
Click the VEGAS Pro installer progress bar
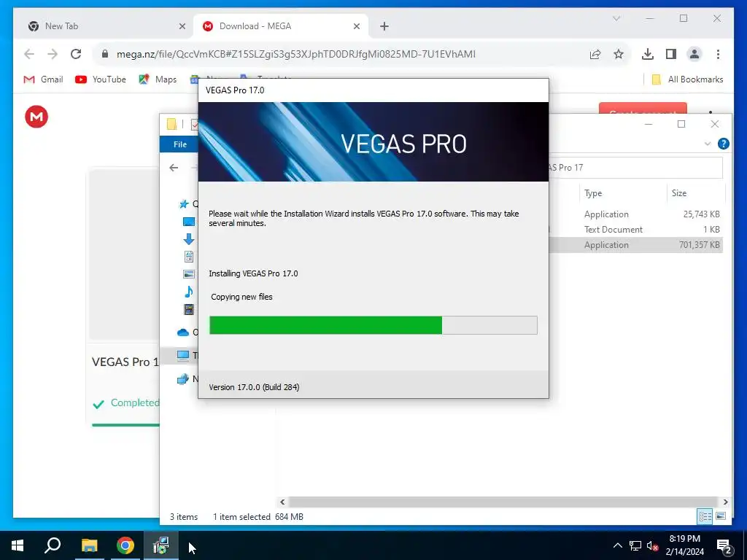pyautogui.click(x=373, y=325)
